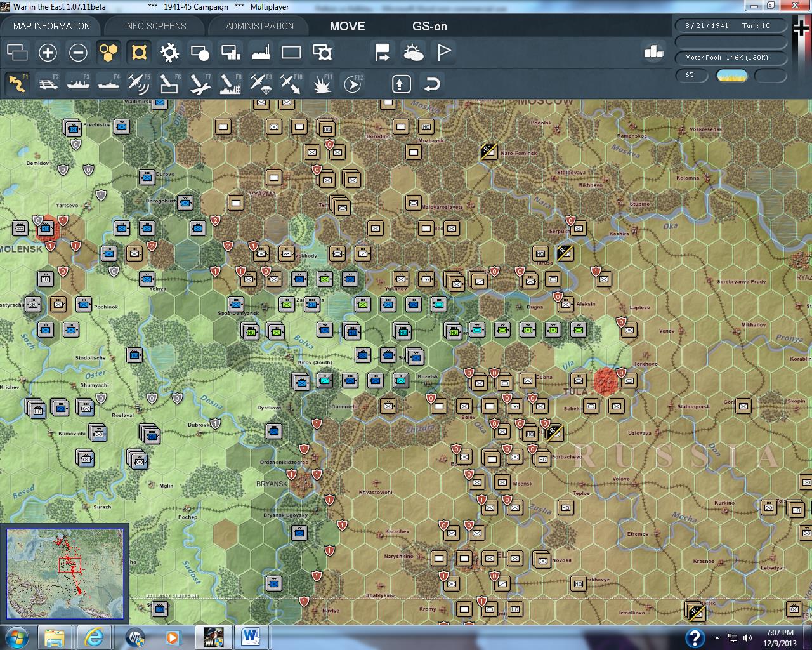Click the Motor Pool 146K readout

731,58
